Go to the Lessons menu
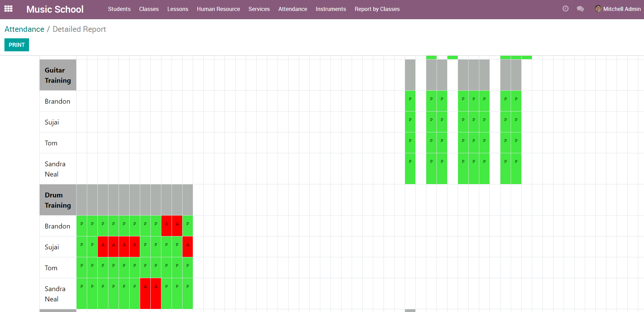The width and height of the screenshot is (644, 312). click(177, 9)
